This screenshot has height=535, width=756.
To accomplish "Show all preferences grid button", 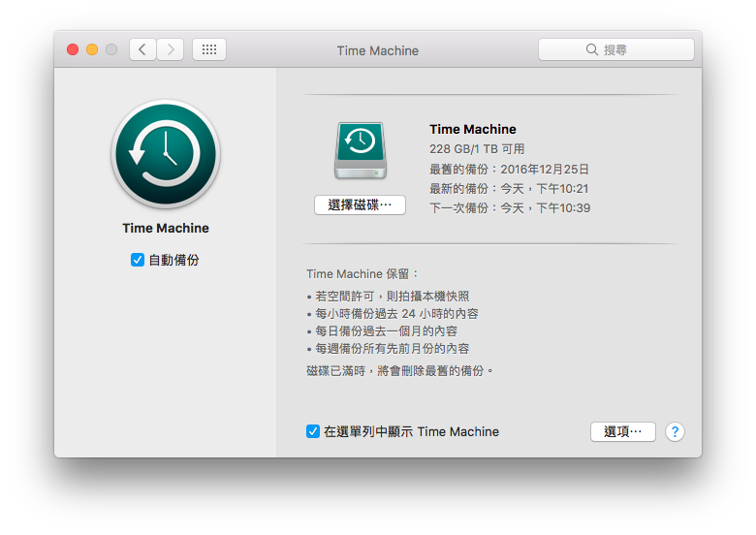I will (x=209, y=49).
